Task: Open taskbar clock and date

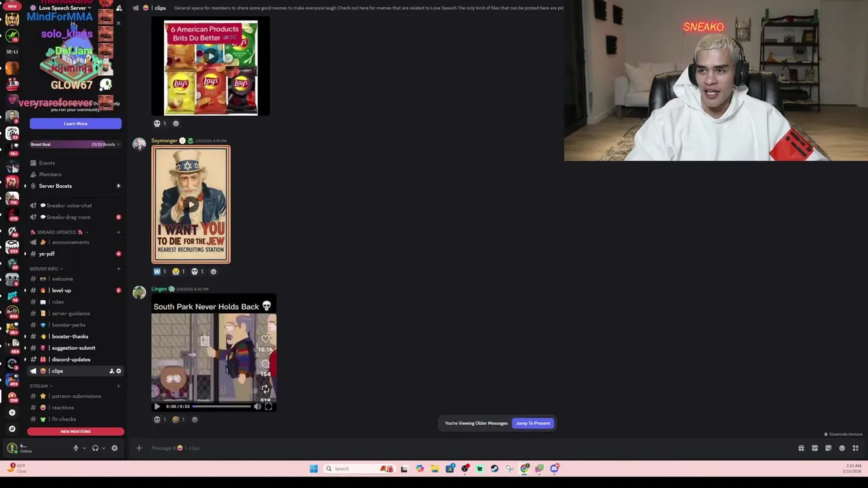Action: tap(854, 468)
